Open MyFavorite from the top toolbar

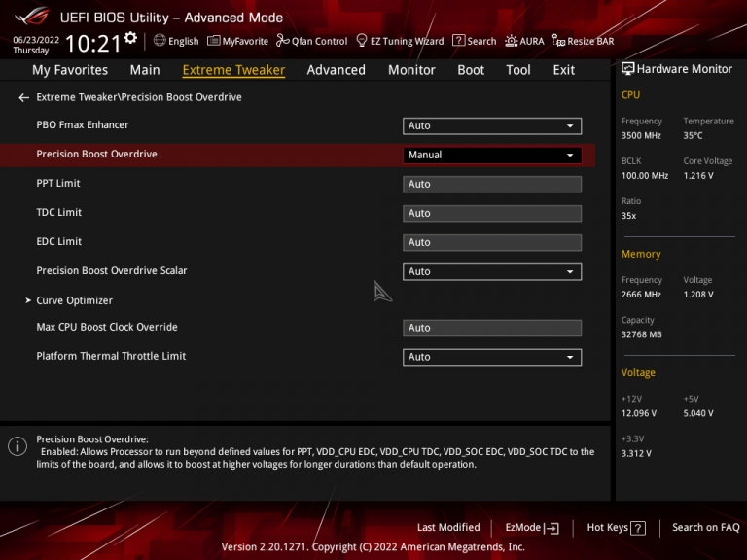(x=237, y=41)
